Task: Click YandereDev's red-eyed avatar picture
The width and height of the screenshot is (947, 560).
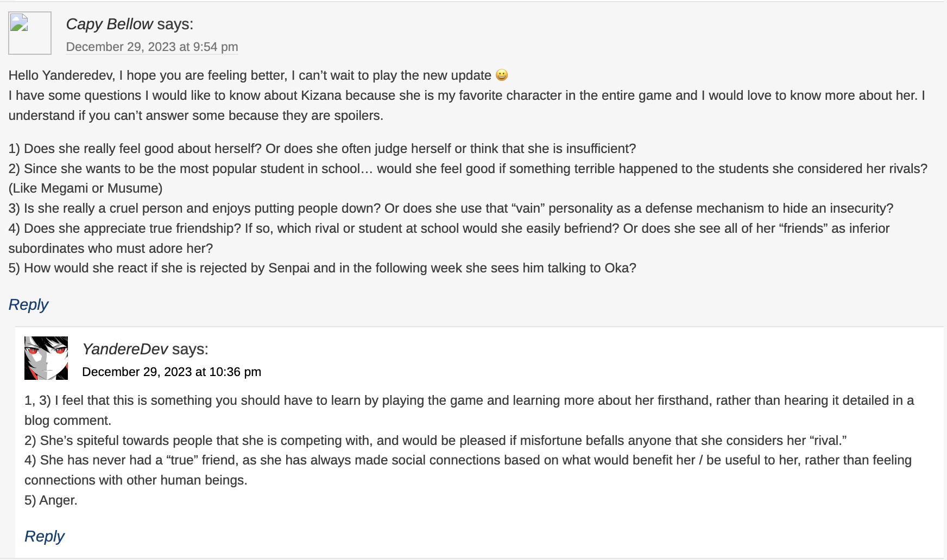Action: pos(46,358)
